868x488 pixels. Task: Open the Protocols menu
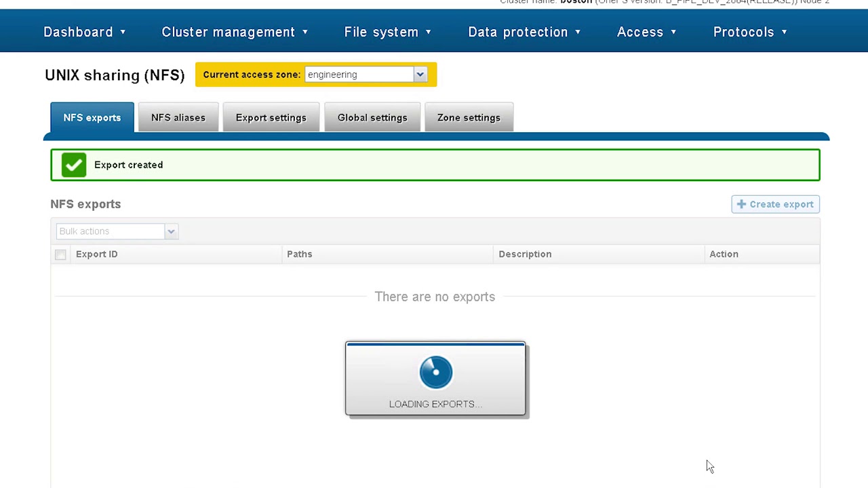pos(750,32)
